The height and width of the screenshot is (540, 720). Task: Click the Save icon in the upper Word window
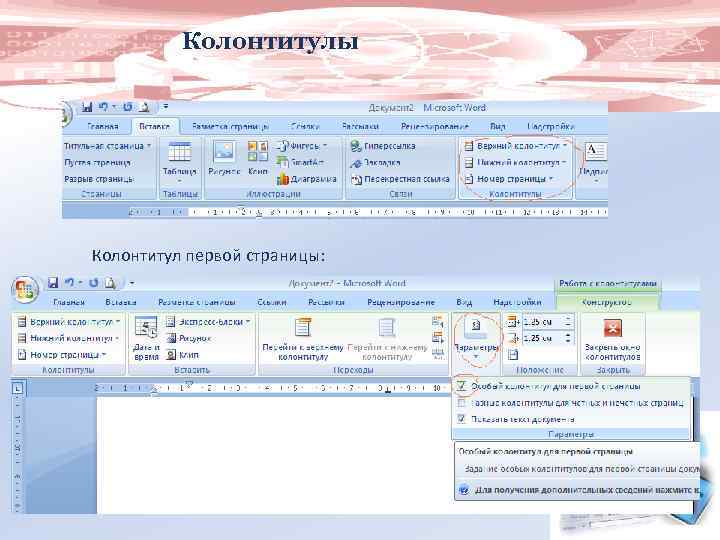pyautogui.click(x=87, y=107)
